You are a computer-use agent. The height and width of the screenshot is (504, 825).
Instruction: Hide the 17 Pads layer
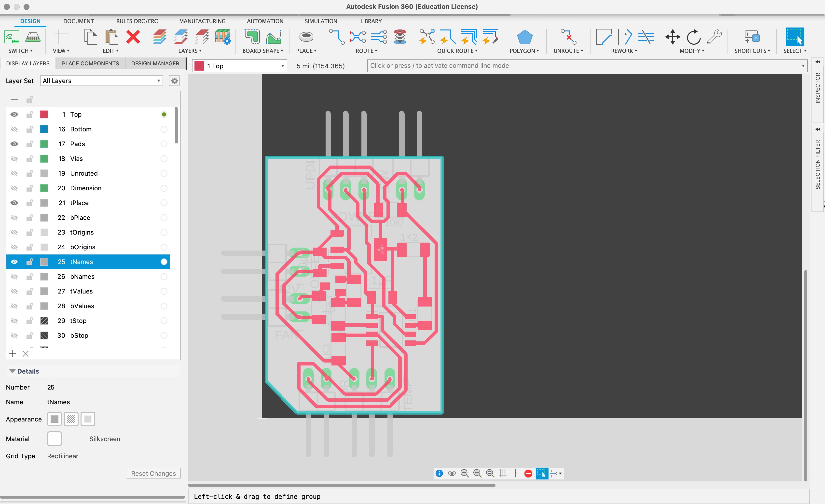14,144
